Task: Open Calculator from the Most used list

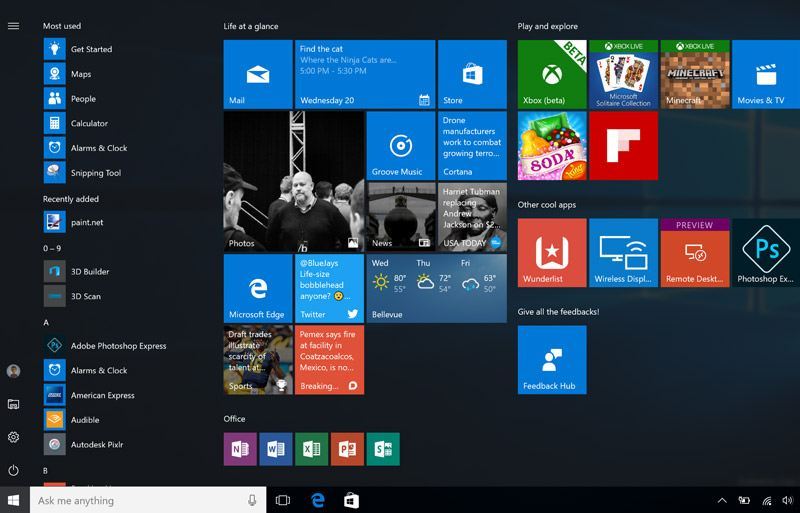Action: coord(89,124)
